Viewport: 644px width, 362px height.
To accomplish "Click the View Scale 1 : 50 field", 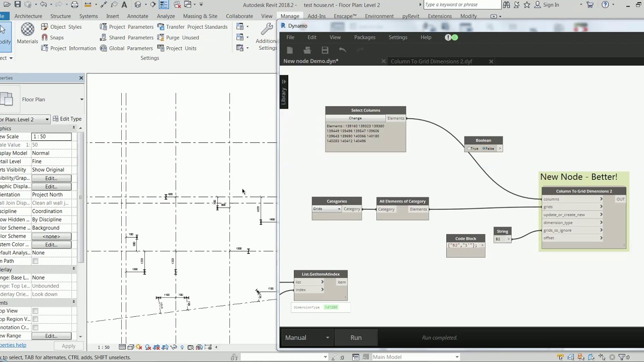I will click(51, 137).
